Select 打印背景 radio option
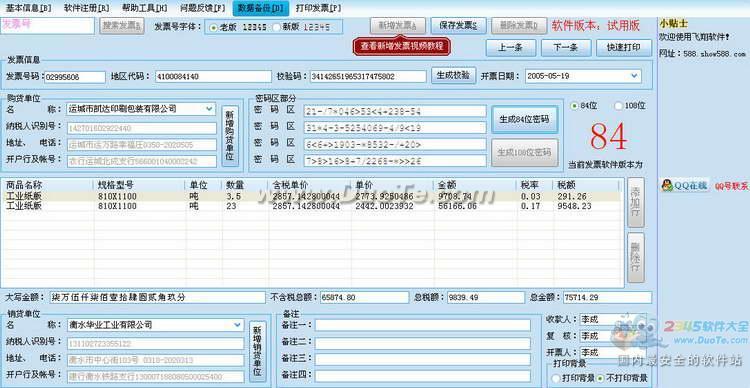The height and width of the screenshot is (388, 750). (x=555, y=378)
